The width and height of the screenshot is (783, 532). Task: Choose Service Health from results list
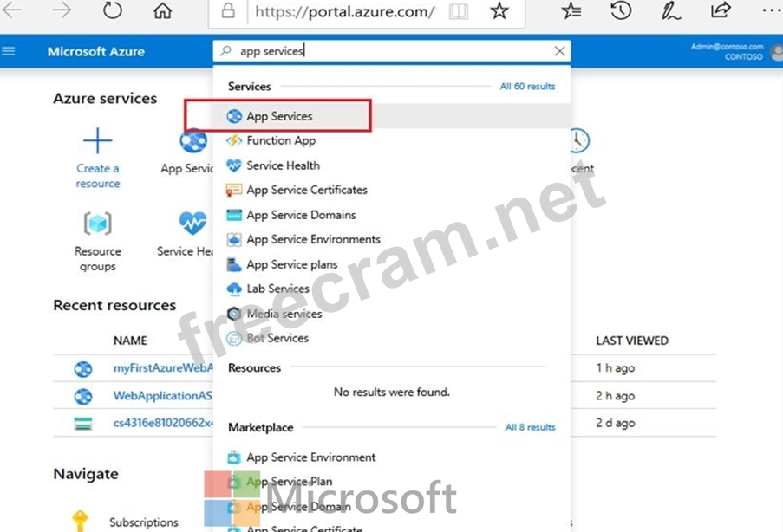click(283, 165)
